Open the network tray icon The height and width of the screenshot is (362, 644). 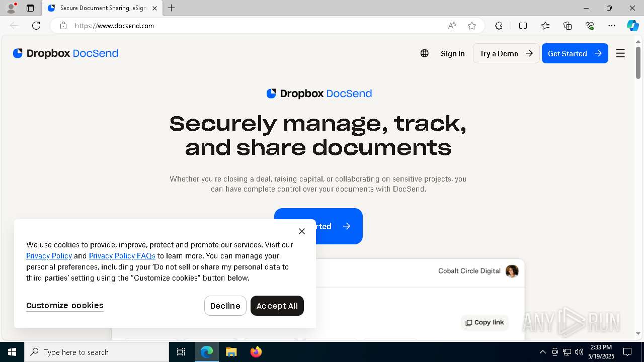567,352
